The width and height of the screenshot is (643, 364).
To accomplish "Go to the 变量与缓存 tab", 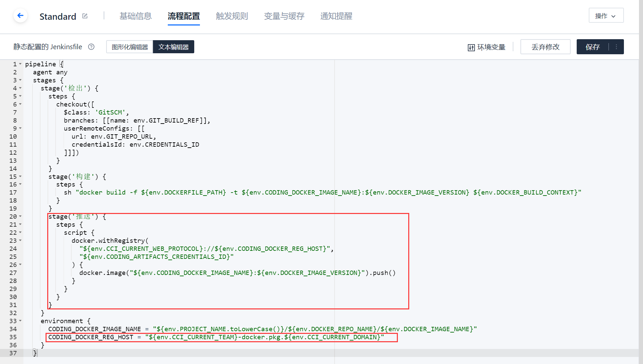I will click(284, 16).
